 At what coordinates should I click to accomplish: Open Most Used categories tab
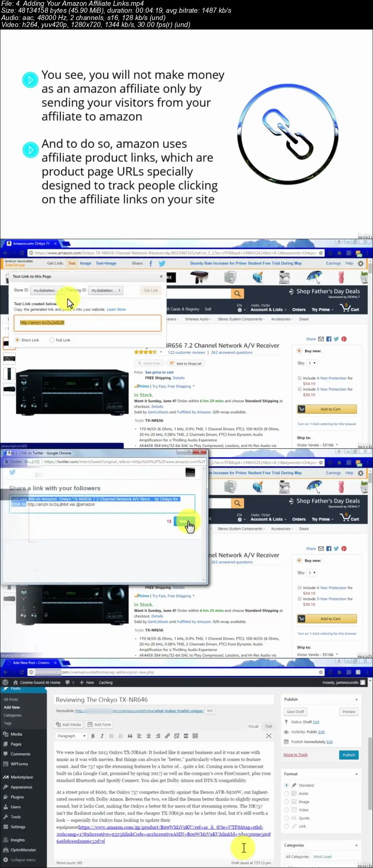click(322, 857)
